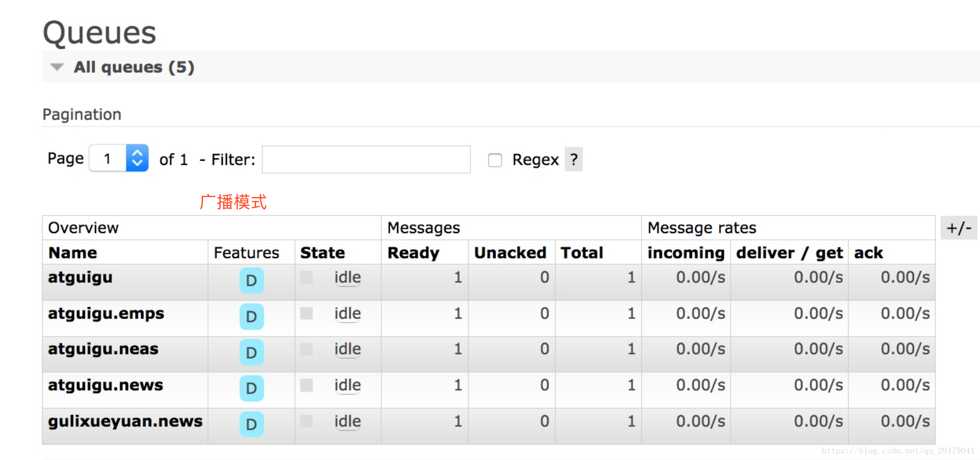The height and width of the screenshot is (460, 980).
Task: Click idle state text for gulixueyuan.news
Action: (x=348, y=421)
